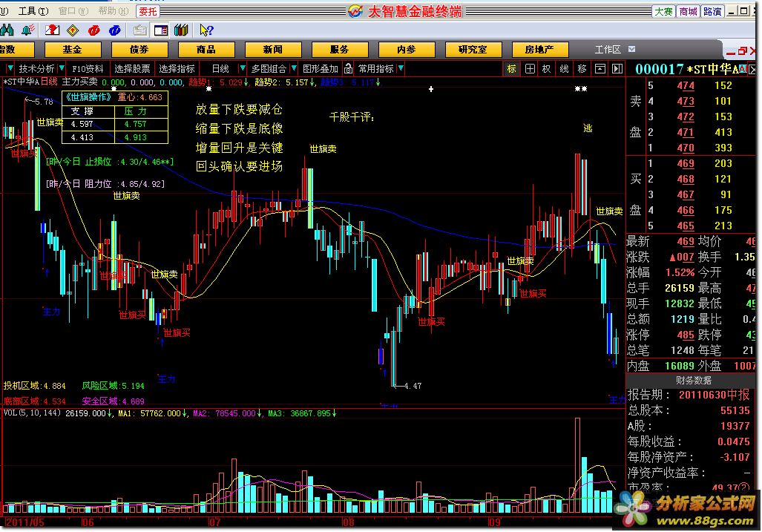The image size is (762, 532).
Task: Click the skip-to-end panel icon
Action: pyautogui.click(x=617, y=68)
